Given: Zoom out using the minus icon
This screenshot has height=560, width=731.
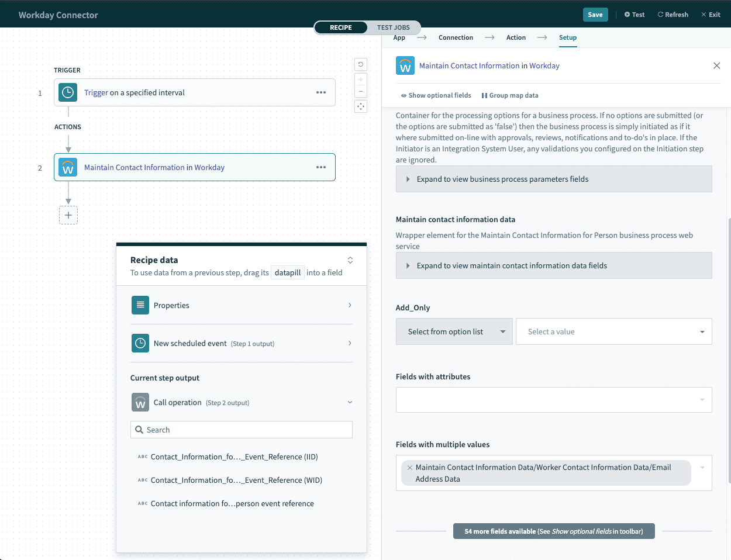Looking at the screenshot, I should 360,92.
